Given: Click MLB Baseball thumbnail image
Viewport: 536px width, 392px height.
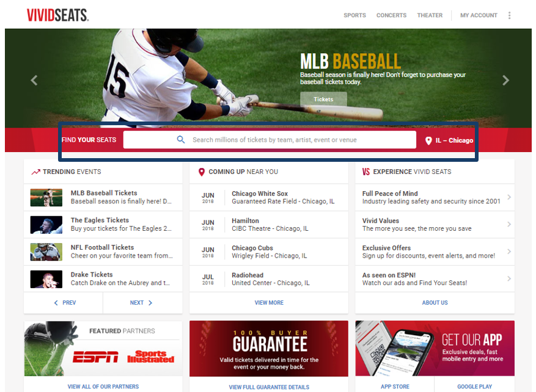Looking at the screenshot, I should click(x=46, y=197).
